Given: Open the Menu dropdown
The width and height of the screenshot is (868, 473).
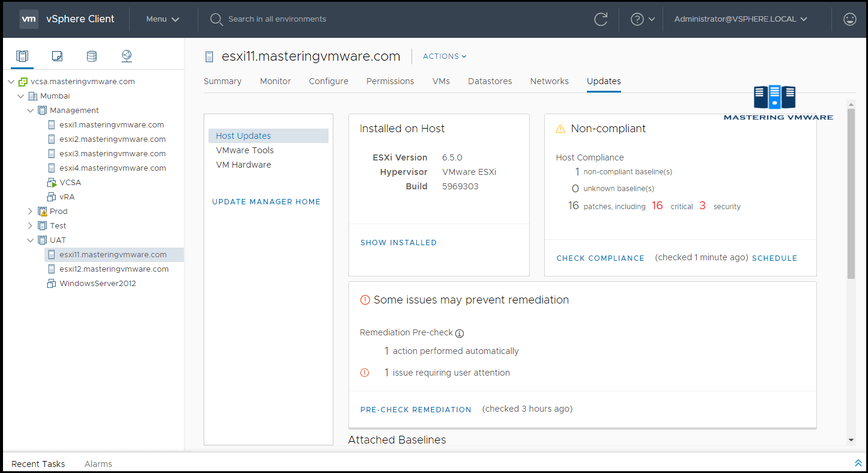Looking at the screenshot, I should point(161,19).
